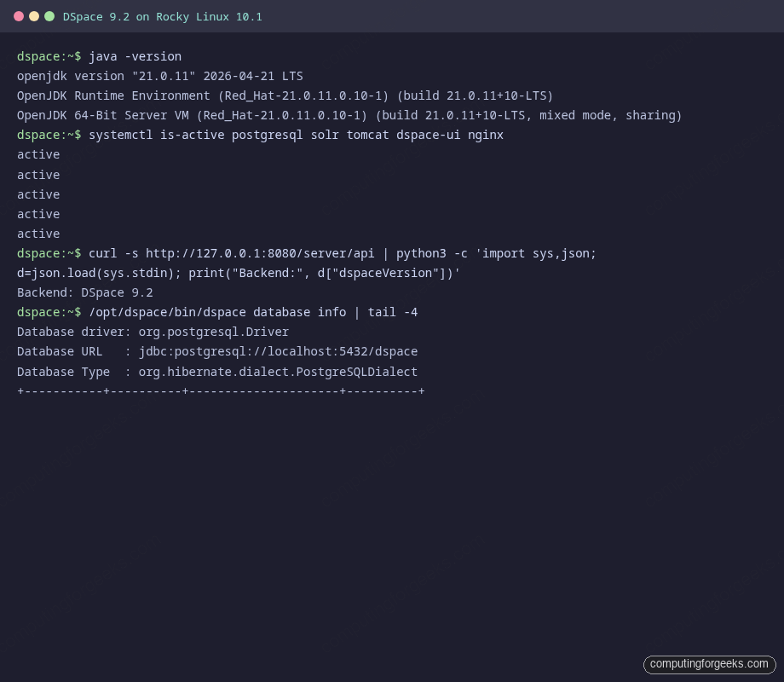Click the 'Database URL' jdbc:postgresql line

click(217, 352)
